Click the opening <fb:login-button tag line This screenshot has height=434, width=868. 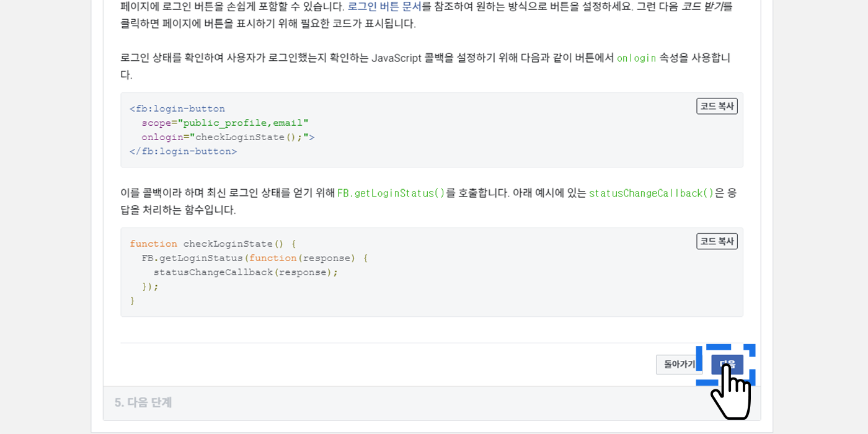tap(177, 108)
